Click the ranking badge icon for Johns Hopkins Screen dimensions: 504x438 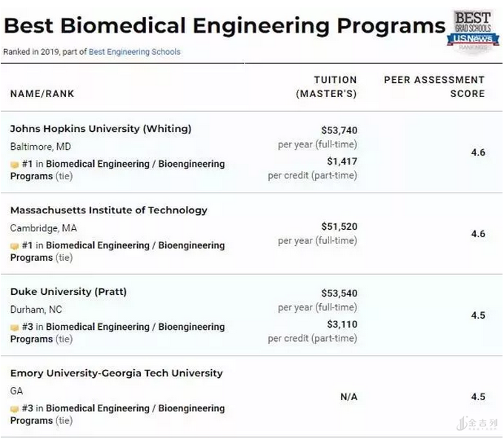tap(14, 165)
